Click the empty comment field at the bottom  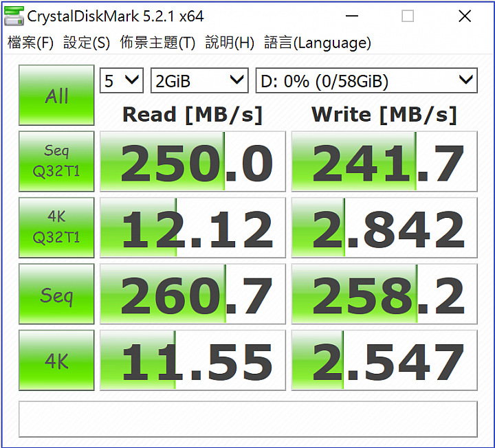248,419
